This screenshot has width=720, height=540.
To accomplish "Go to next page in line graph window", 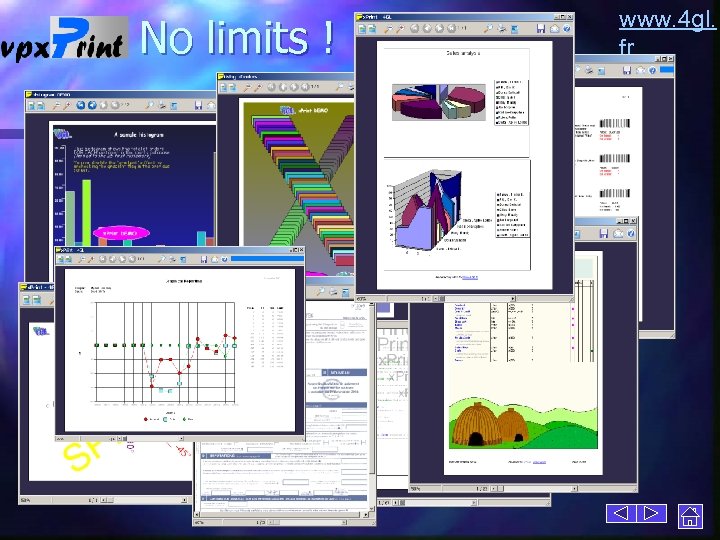I will (x=122, y=259).
